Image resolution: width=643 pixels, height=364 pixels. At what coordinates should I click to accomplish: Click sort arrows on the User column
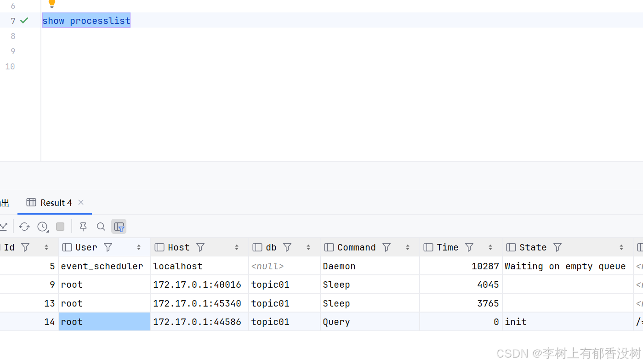tap(139, 247)
